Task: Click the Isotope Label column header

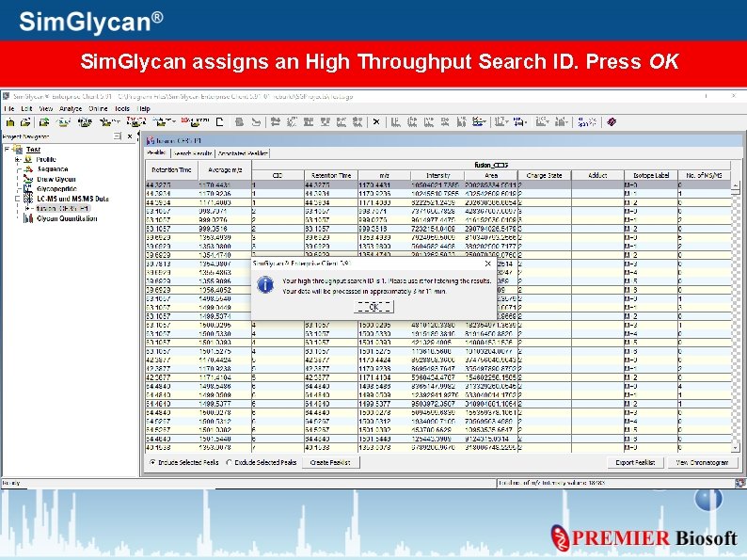Action: click(x=651, y=175)
